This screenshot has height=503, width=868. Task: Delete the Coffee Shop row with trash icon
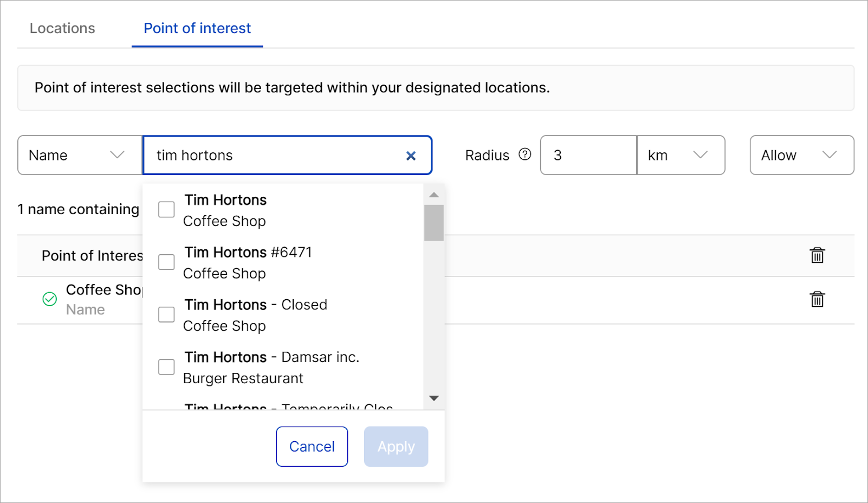(817, 299)
